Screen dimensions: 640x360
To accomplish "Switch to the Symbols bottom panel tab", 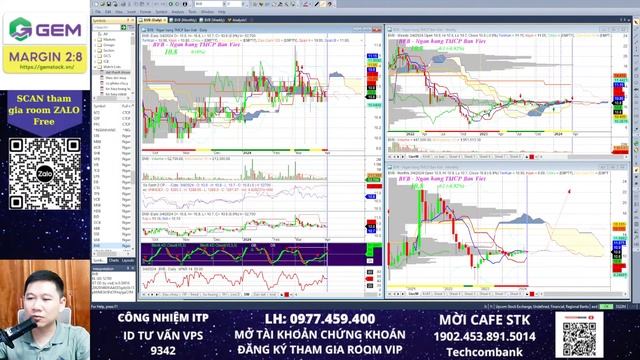I will [x=99, y=260].
